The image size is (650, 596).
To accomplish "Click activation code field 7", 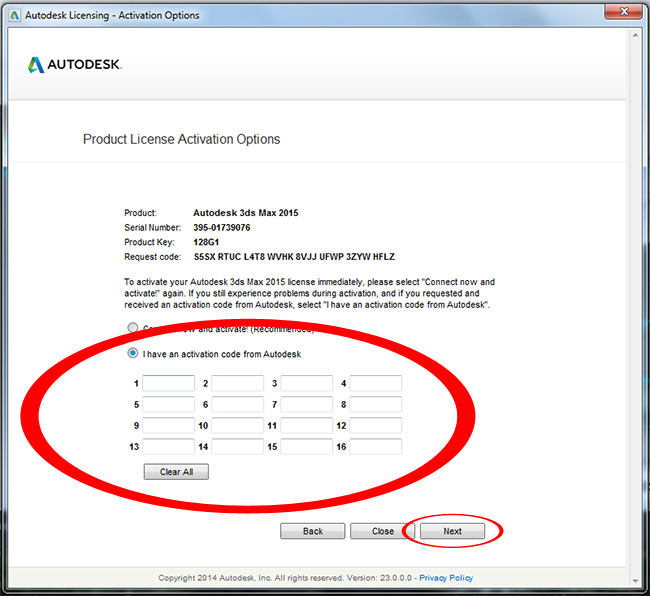I will [x=307, y=404].
